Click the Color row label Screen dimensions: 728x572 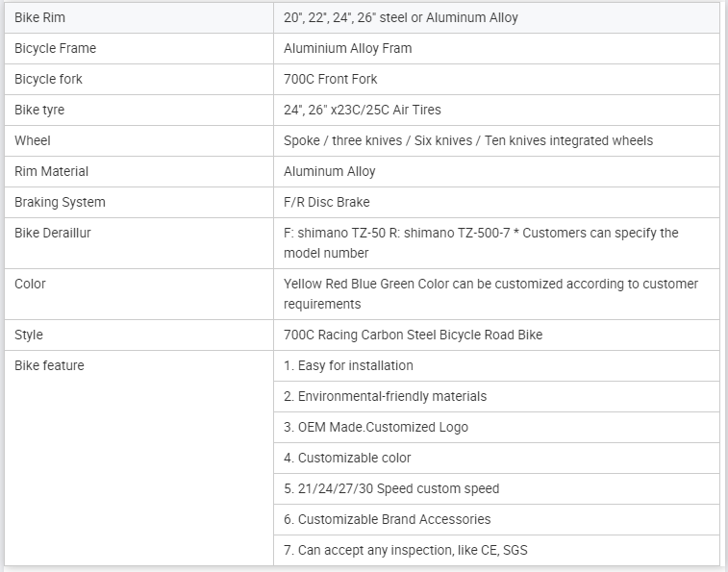click(x=30, y=284)
